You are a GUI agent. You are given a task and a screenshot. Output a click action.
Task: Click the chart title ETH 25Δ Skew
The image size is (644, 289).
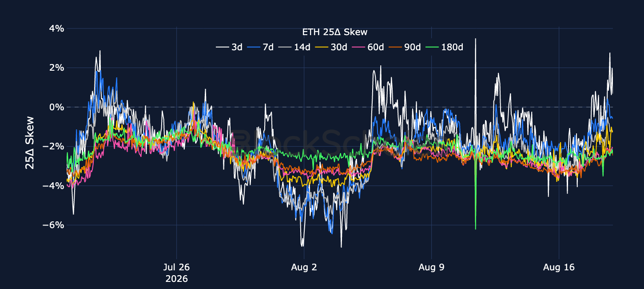click(x=334, y=32)
